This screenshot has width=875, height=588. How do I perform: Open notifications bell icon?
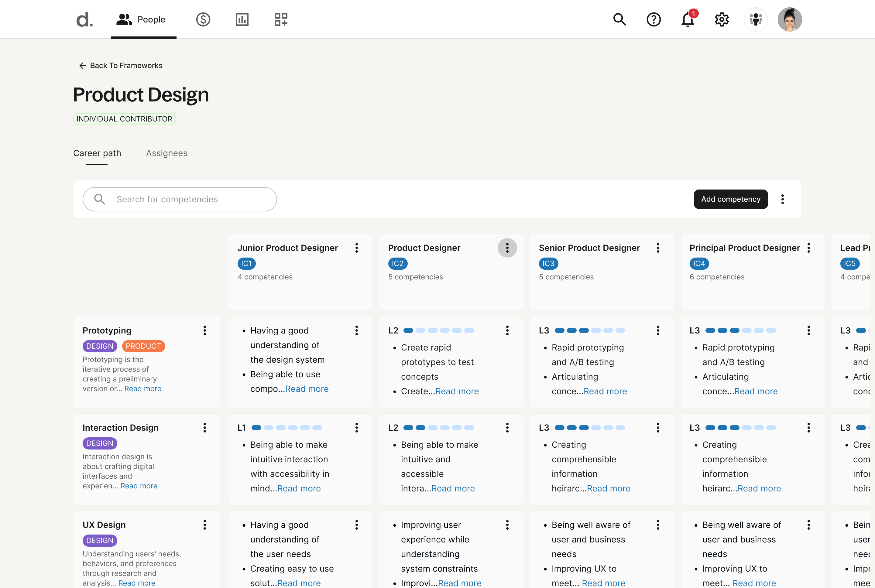coord(688,19)
